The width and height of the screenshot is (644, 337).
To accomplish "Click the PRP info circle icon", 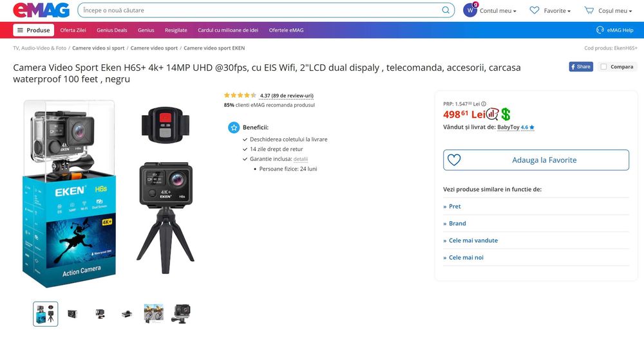I will [x=484, y=104].
